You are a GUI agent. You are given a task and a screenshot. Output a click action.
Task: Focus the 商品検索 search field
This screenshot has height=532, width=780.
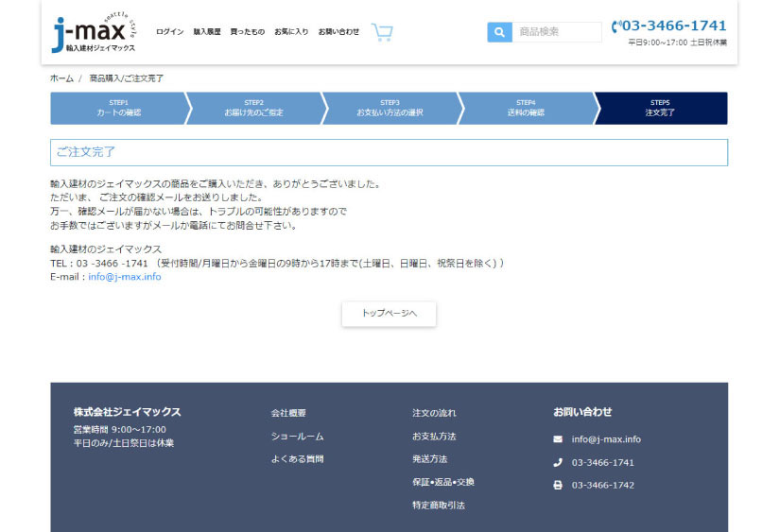tap(557, 32)
